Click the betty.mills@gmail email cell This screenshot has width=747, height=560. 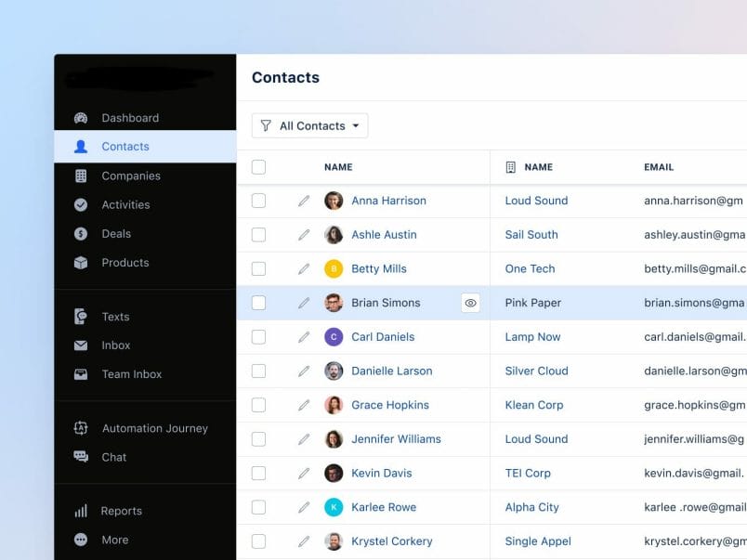tap(695, 269)
